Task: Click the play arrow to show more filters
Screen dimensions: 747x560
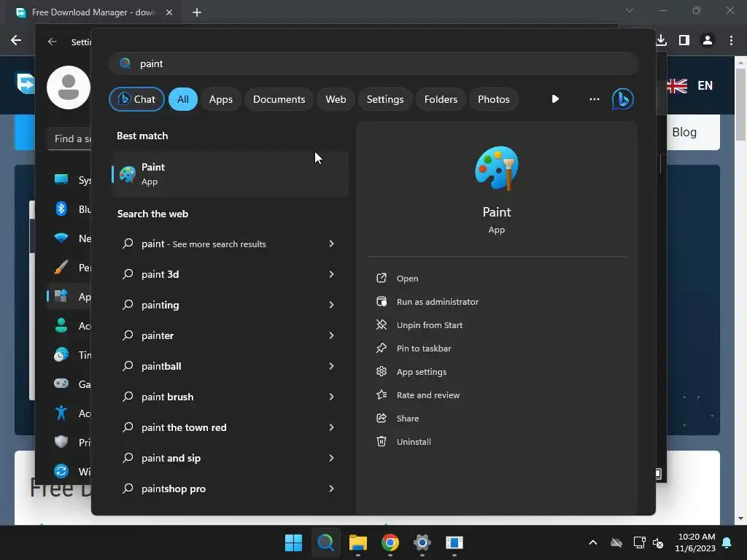Action: (555, 99)
